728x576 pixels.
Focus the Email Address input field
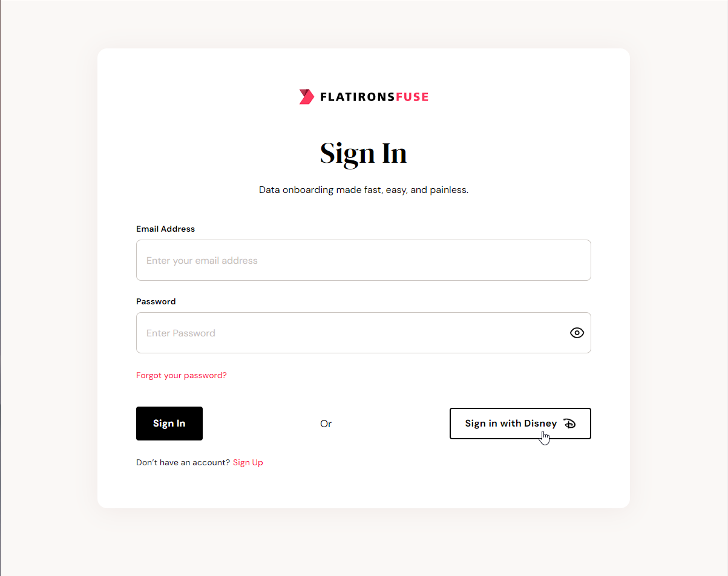click(x=363, y=260)
